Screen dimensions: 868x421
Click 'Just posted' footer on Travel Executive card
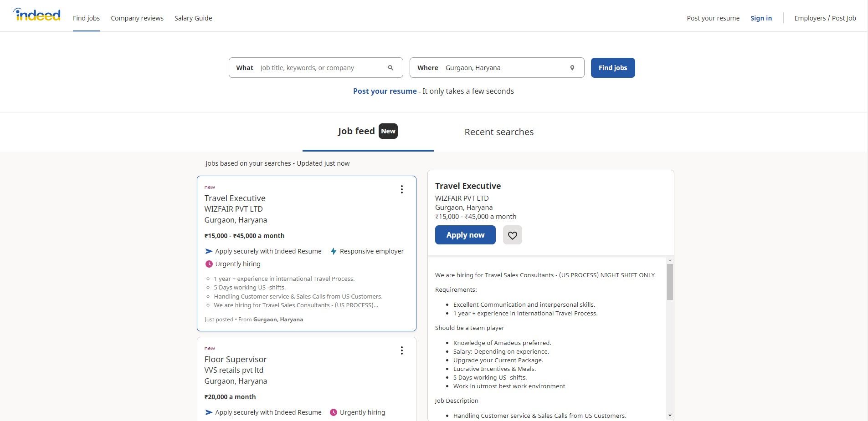219,320
